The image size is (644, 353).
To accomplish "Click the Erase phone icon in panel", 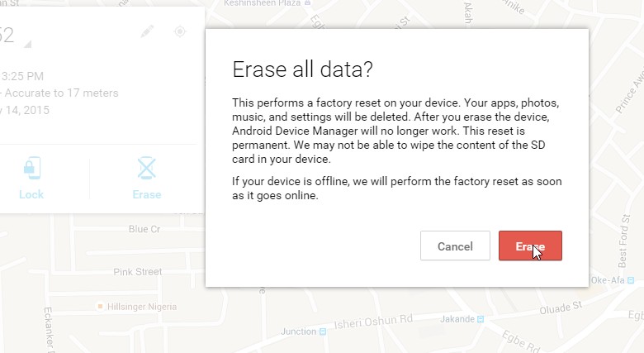I will point(147,168).
